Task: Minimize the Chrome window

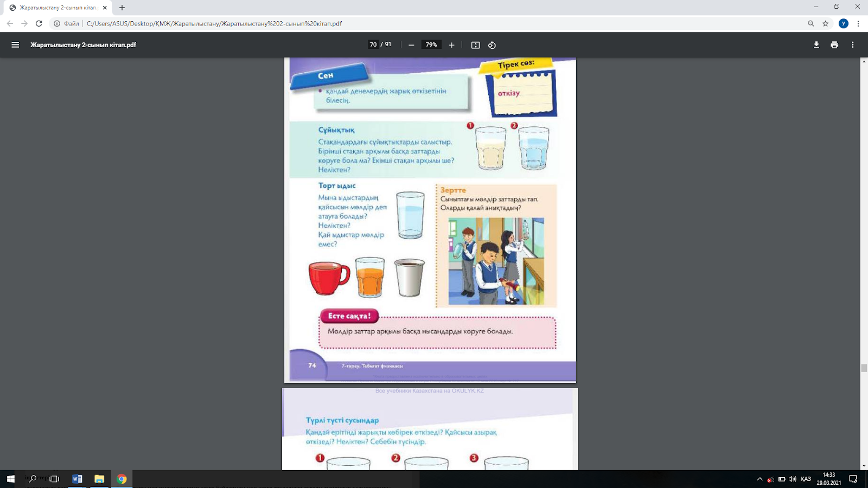Action: [x=816, y=7]
